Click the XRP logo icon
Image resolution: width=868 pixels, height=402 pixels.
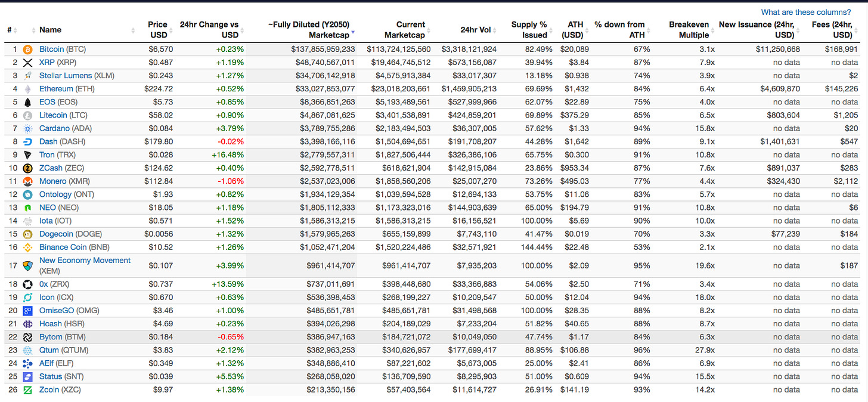(27, 63)
